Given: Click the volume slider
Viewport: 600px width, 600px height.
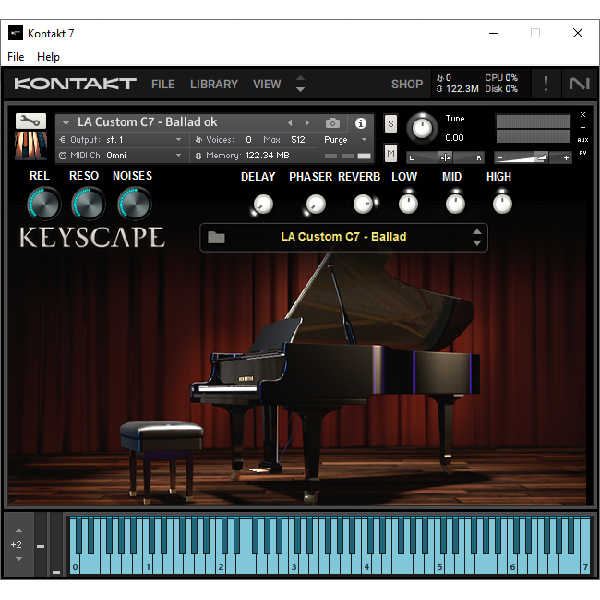Looking at the screenshot, I should [x=533, y=157].
